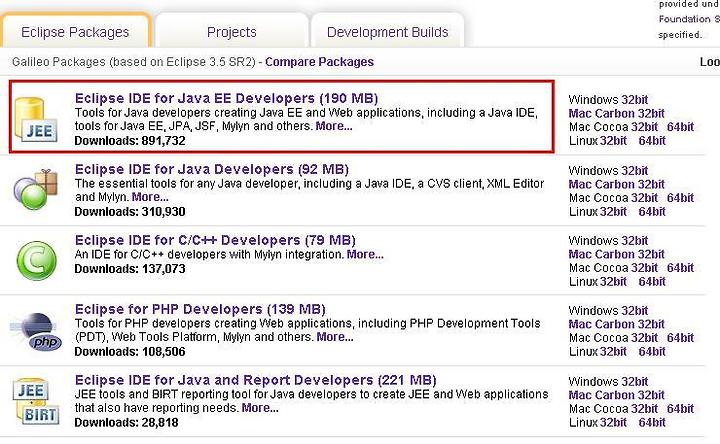
Task: Download Java Developers Linux 64bit
Action: 652,212
